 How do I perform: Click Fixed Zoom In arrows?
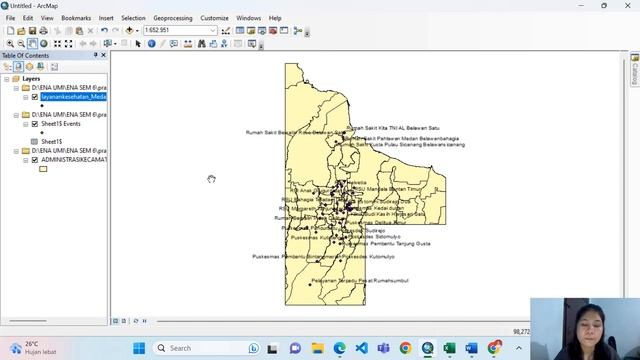pyautogui.click(x=58, y=44)
